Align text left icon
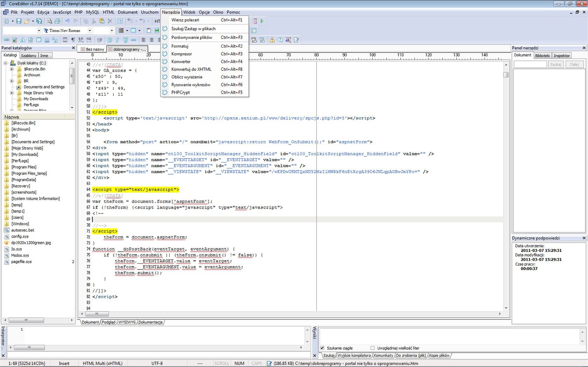Screen dimensions: 588x367 pos(143,40)
